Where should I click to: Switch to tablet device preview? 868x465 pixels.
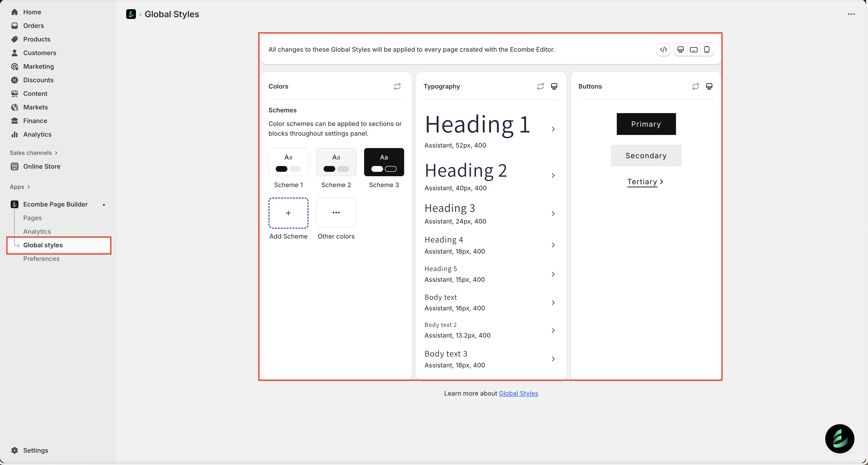point(693,50)
